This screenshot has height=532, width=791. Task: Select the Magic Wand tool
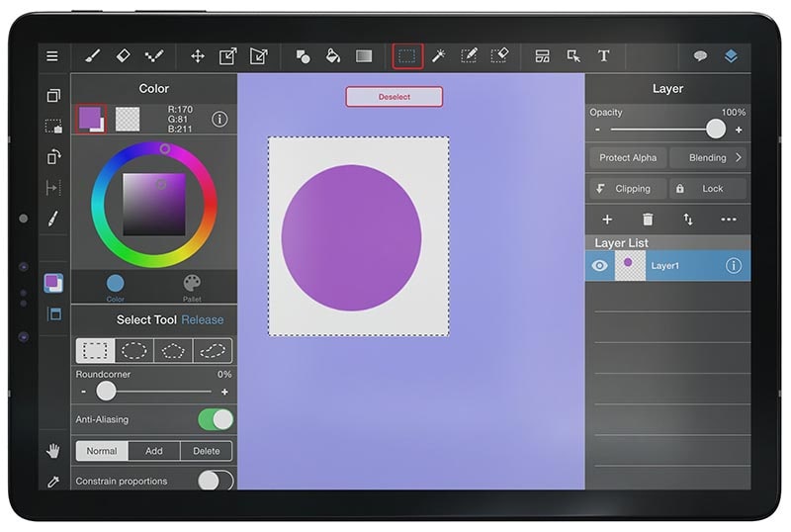pos(438,56)
